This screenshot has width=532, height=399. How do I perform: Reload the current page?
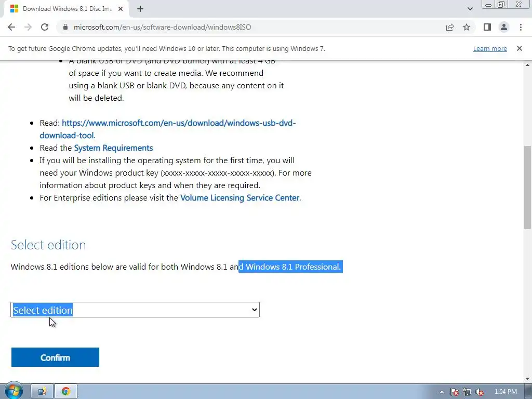pyautogui.click(x=45, y=27)
